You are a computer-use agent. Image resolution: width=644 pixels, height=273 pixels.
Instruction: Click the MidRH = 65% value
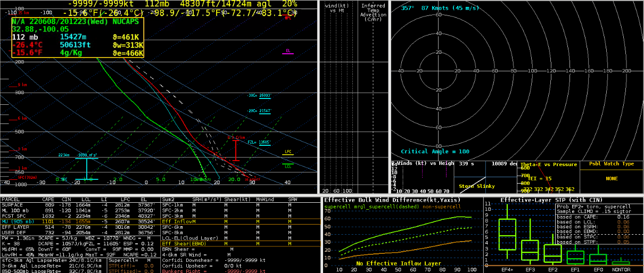tap(18, 249)
